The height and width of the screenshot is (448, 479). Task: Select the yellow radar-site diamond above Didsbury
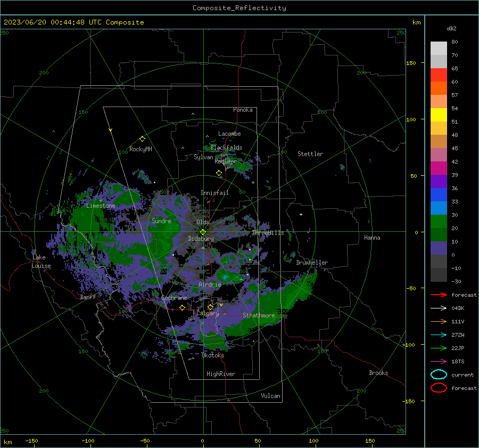pos(203,232)
